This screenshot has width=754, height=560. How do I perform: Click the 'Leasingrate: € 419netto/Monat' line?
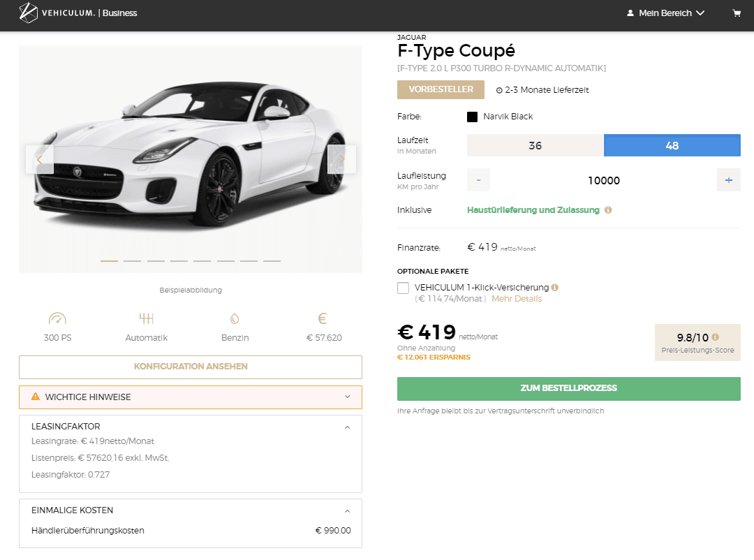(x=93, y=441)
